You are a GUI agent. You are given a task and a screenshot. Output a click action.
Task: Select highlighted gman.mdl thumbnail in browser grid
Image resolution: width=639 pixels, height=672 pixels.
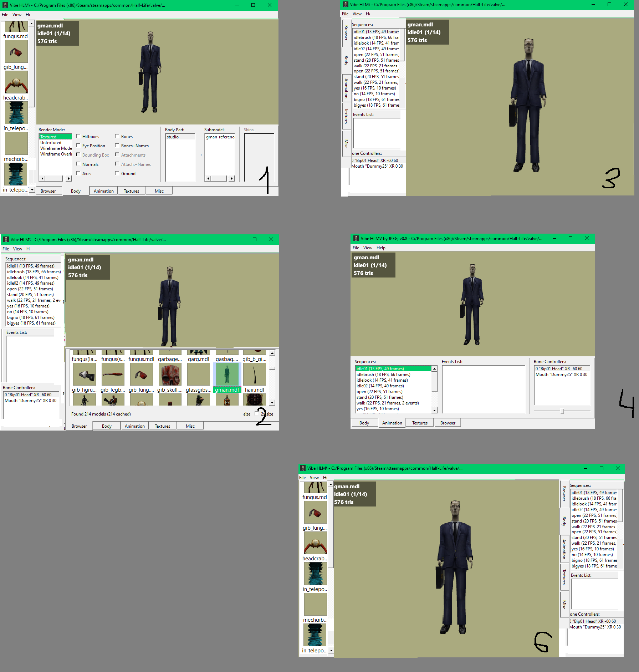pyautogui.click(x=227, y=375)
